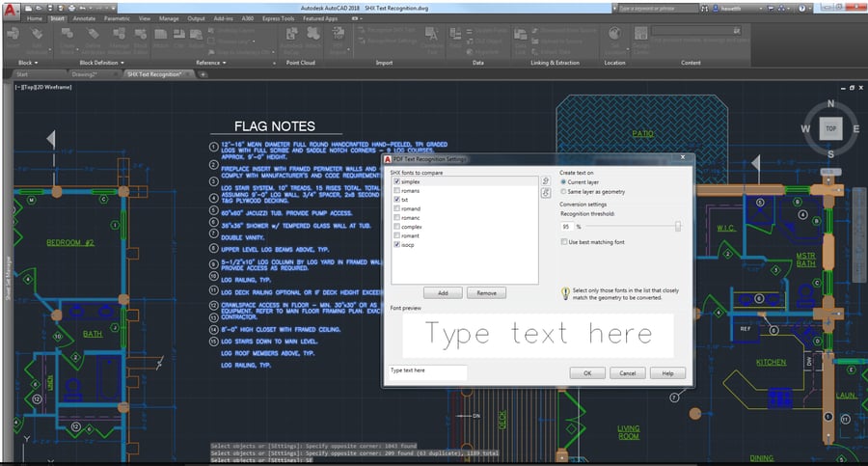Click the Help button in the dialog
This screenshot has width=868, height=466.
coord(667,373)
